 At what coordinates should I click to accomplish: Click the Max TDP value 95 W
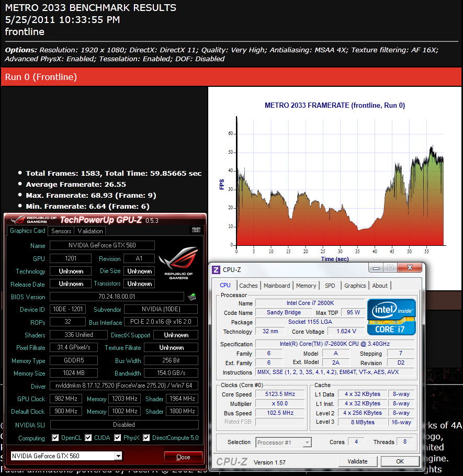353,312
